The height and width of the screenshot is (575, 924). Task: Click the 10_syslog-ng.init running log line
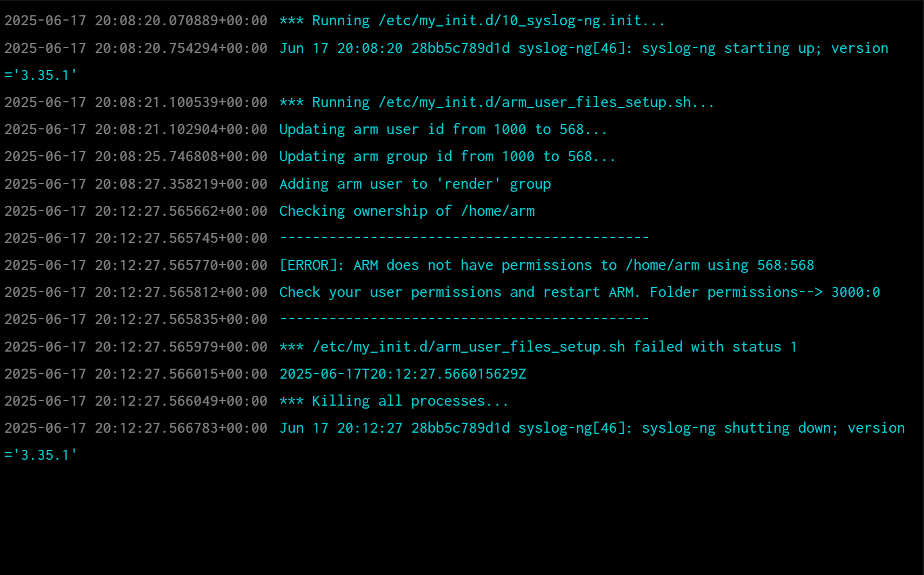tap(472, 21)
